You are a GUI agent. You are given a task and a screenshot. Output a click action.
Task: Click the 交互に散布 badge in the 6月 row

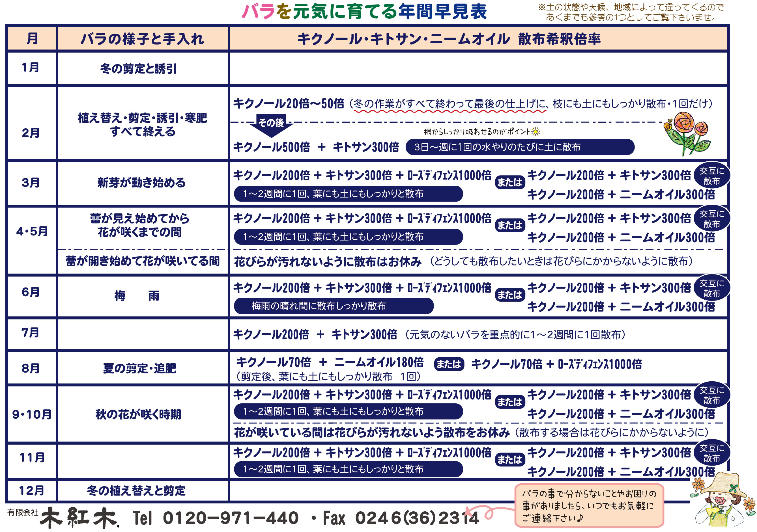pos(711,288)
